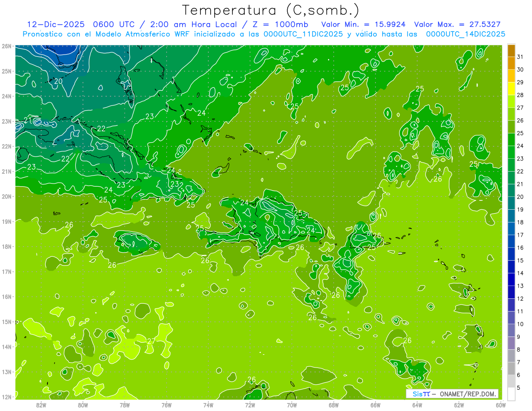The width and height of the screenshot is (532, 411).
Task: Click the "76W" longitude label
Action: click(166, 405)
